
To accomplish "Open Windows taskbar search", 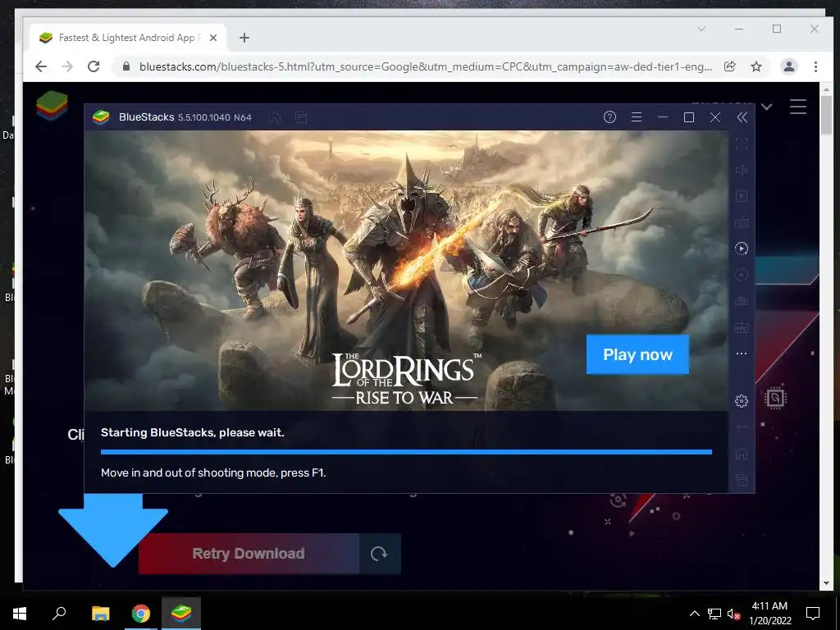I will click(x=59, y=614).
